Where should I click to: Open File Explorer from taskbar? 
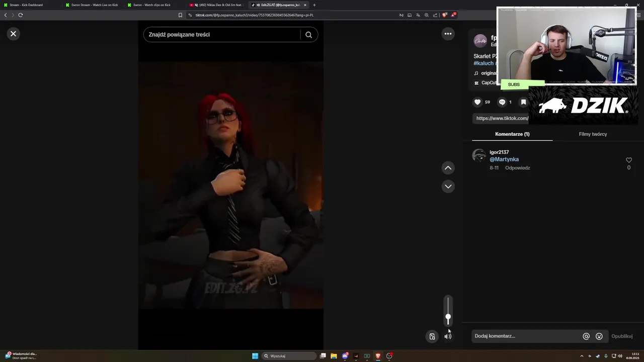pos(334,356)
